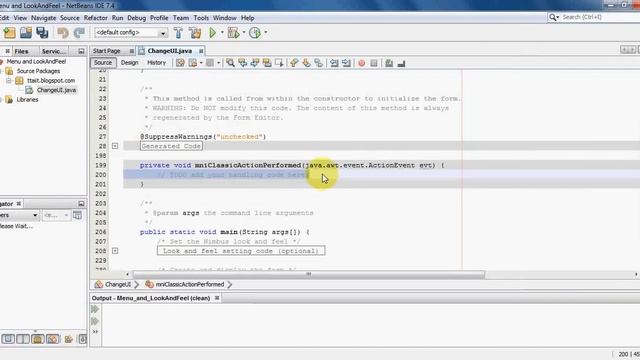Viewport: 640px width, 360px height.
Task: Click the Open Project toolbar icon
Action: point(26,33)
